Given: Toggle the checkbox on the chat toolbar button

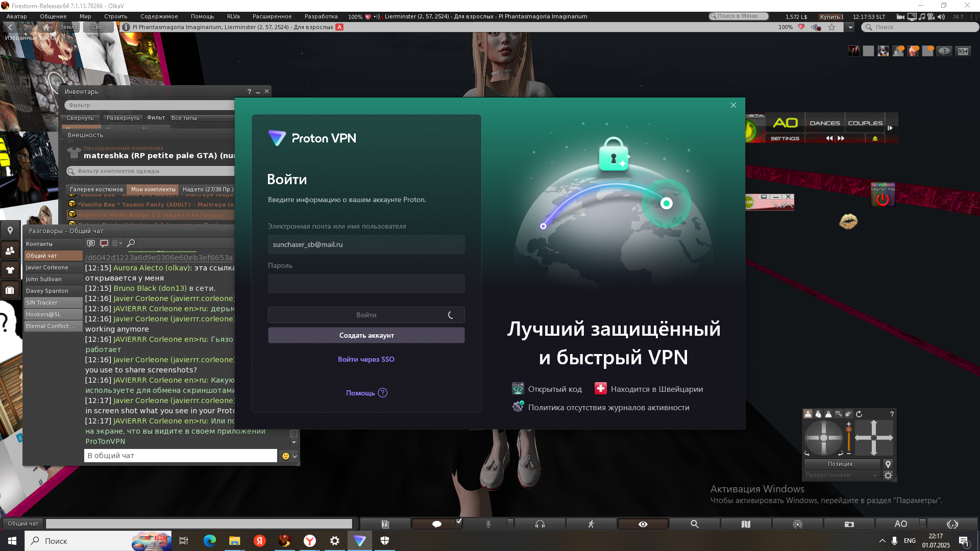Looking at the screenshot, I should [459, 521].
